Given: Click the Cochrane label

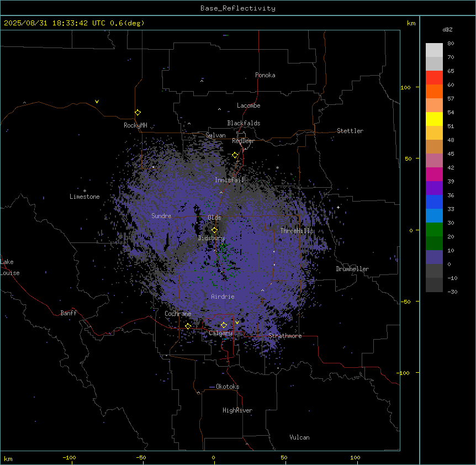Looking at the screenshot, I should (x=178, y=314).
